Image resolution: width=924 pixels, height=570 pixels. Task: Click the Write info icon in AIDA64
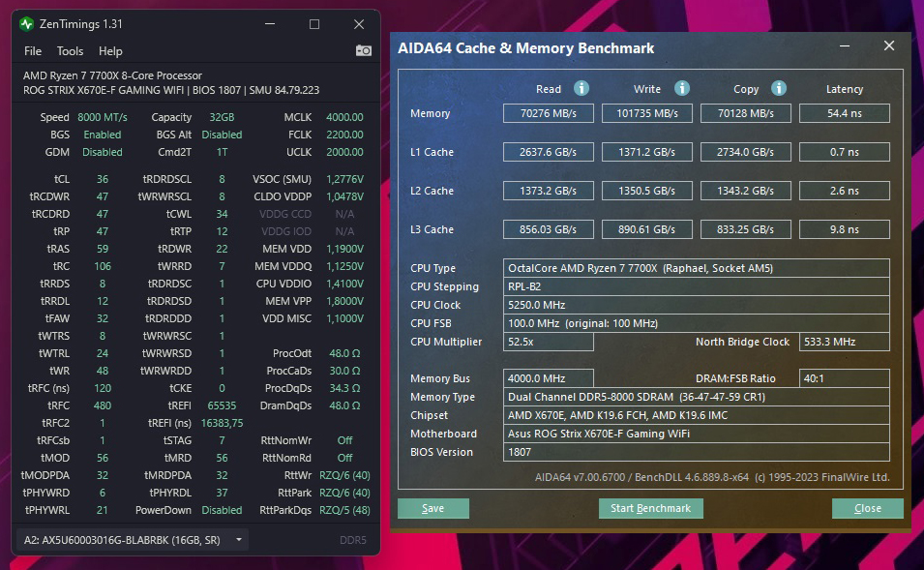[682, 88]
